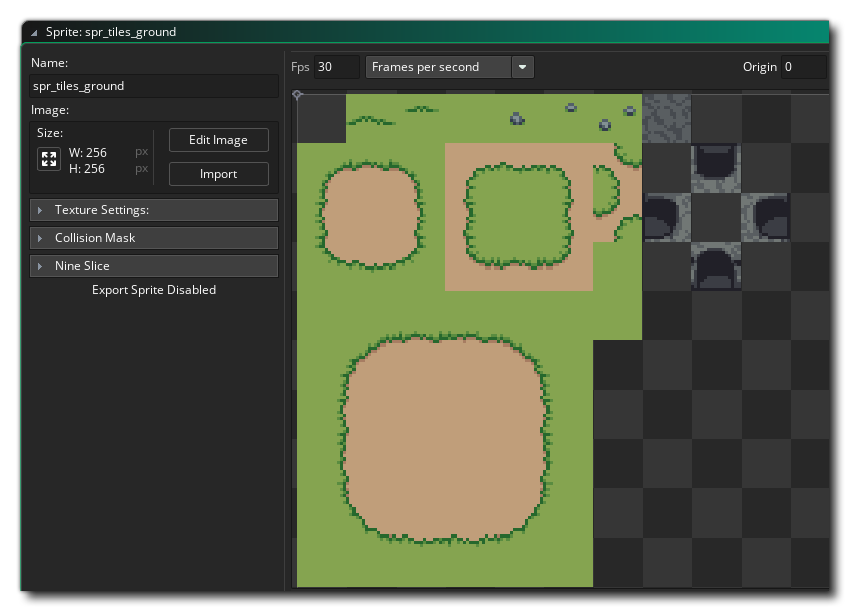This screenshot has height=611, width=849.
Task: Click the large dirt patch in sprite preview
Action: tap(444, 439)
